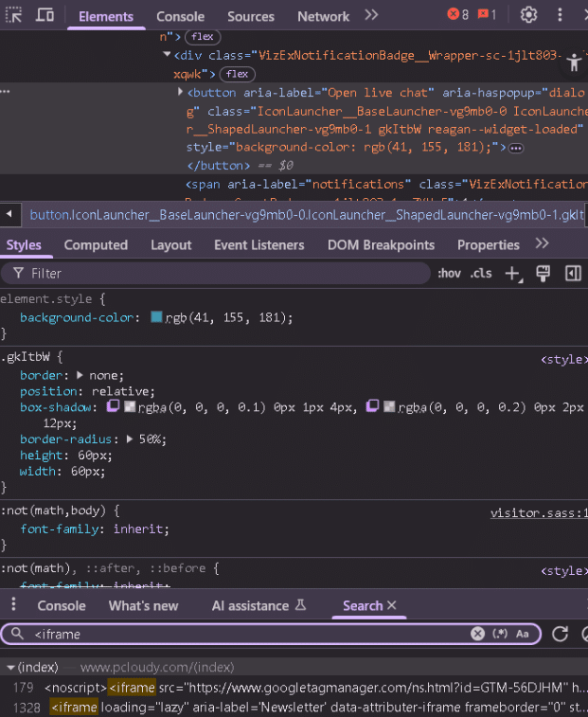588x717 pixels.
Task: Toggle match case Aa option
Action: coord(523,634)
